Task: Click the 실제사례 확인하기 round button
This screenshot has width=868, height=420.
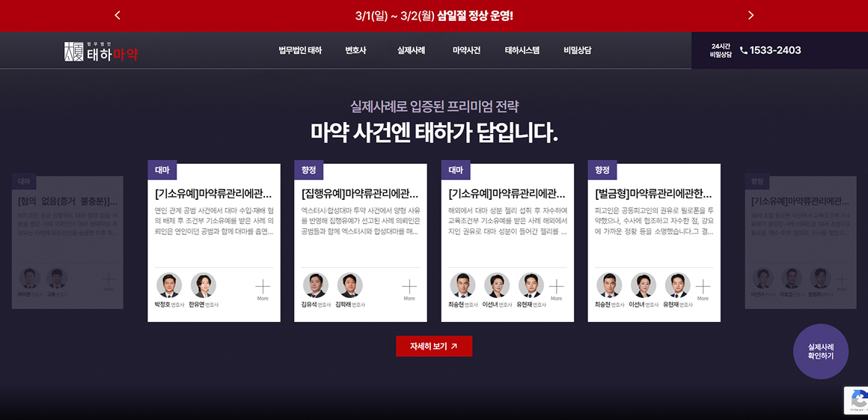Action: coord(820,351)
